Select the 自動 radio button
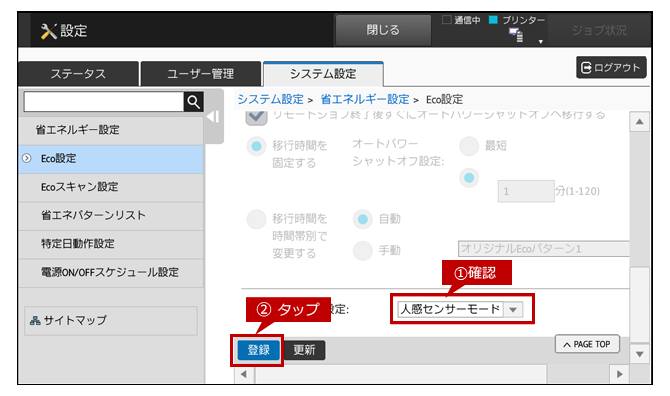The image size is (670, 396). pos(363,220)
